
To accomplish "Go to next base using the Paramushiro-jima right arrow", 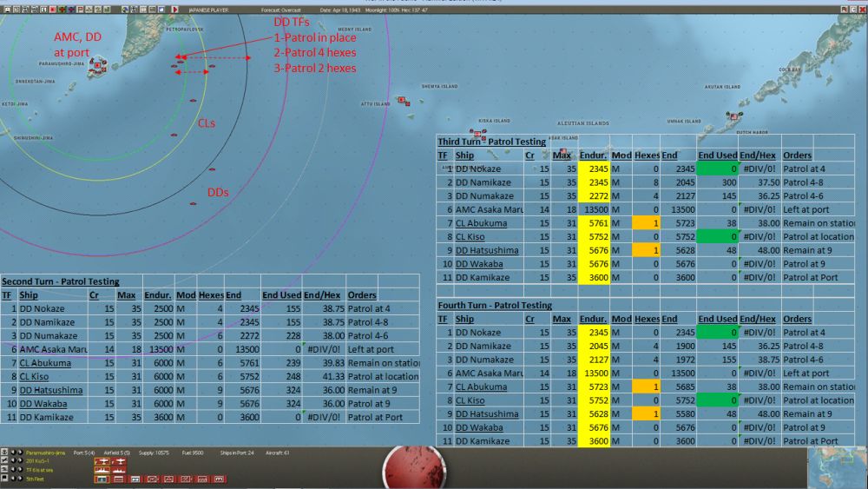I will tap(21, 453).
